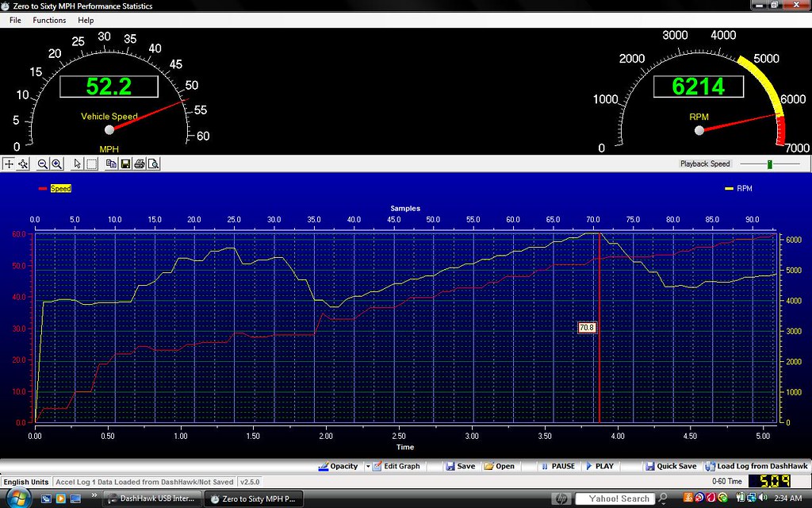The height and width of the screenshot is (508, 812).
Task: Pause the log playback
Action: click(558, 466)
